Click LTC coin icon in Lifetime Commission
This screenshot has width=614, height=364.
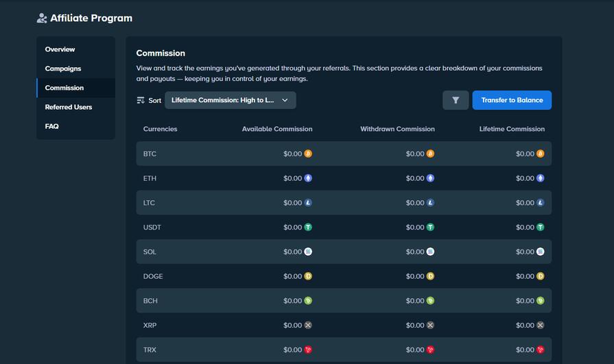coord(541,203)
